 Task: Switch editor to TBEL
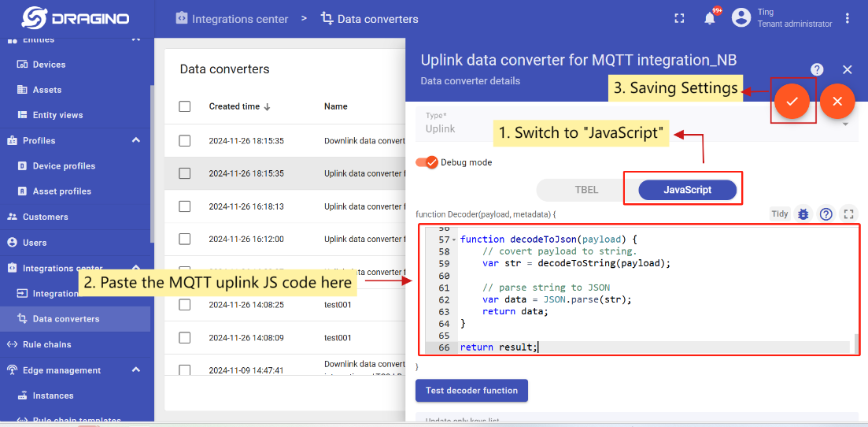587,190
